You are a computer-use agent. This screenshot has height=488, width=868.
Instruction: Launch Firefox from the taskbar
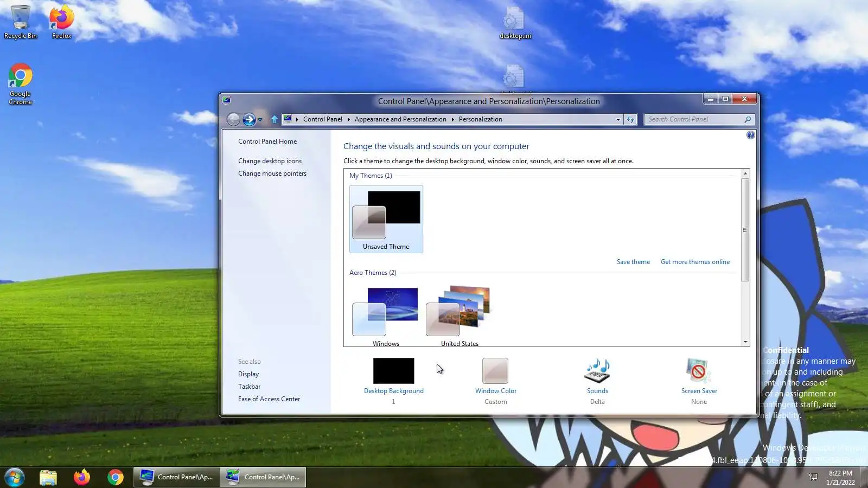pyautogui.click(x=82, y=477)
